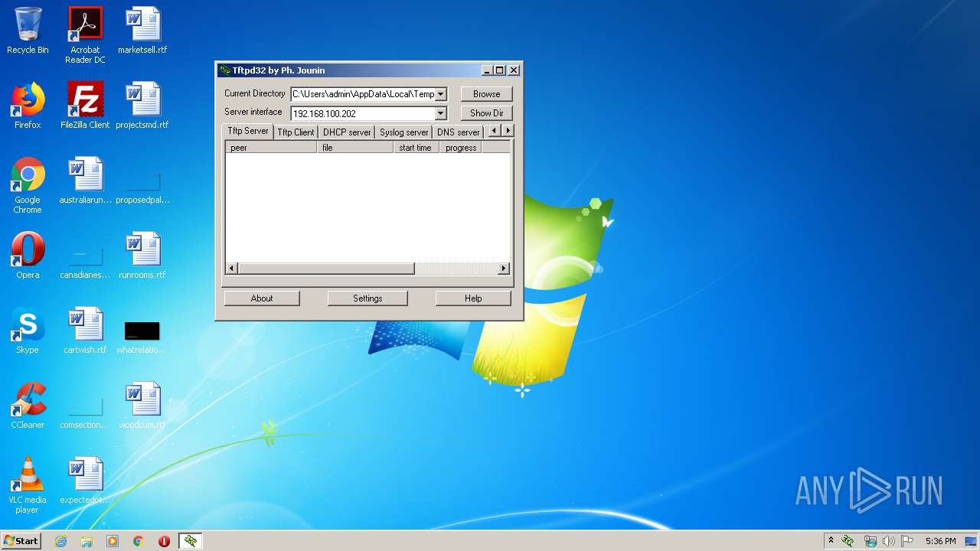Click the peer column header
The image size is (980, 551).
[x=271, y=148]
